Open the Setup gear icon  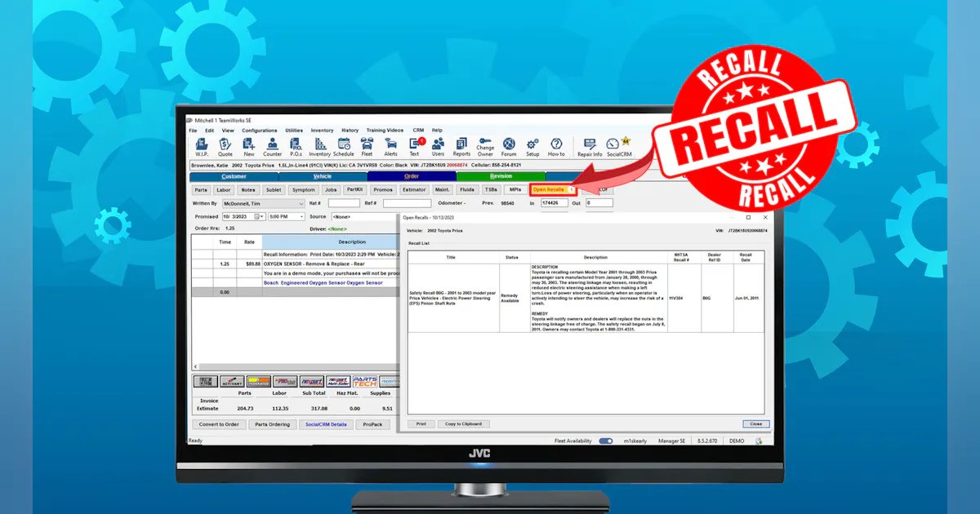click(532, 147)
